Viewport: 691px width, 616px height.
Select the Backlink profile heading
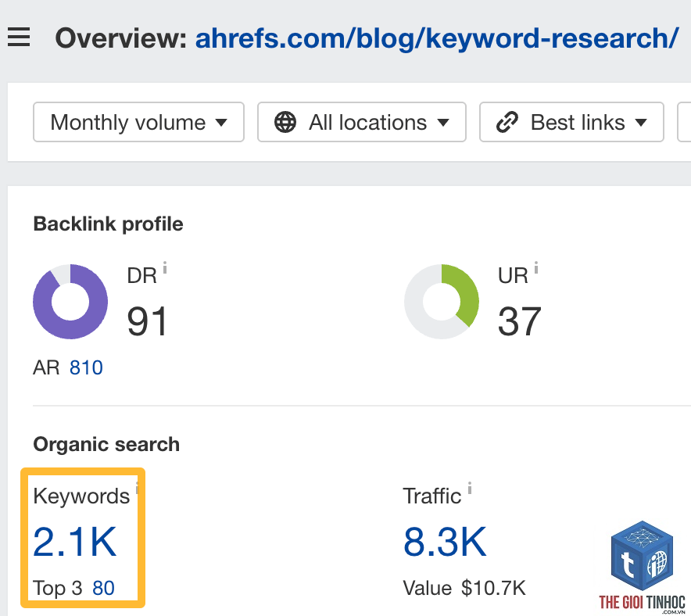[108, 224]
